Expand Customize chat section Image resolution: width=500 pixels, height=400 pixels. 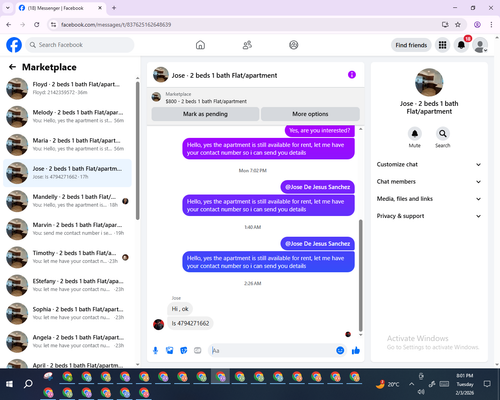429,164
